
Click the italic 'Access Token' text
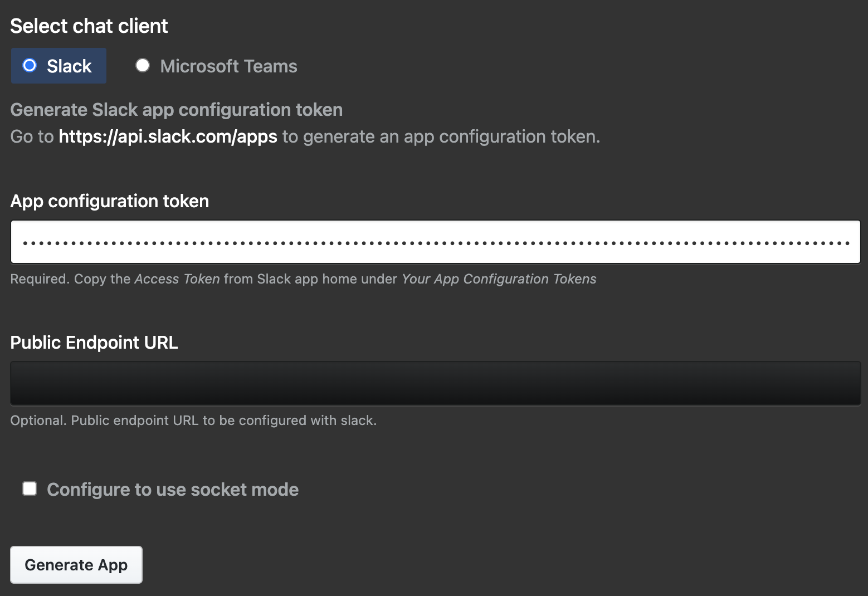(x=177, y=279)
